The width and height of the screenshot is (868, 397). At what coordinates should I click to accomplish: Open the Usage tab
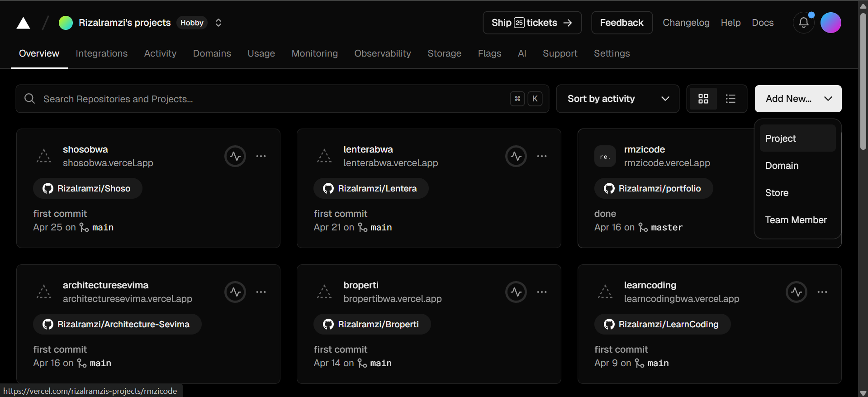point(261,53)
